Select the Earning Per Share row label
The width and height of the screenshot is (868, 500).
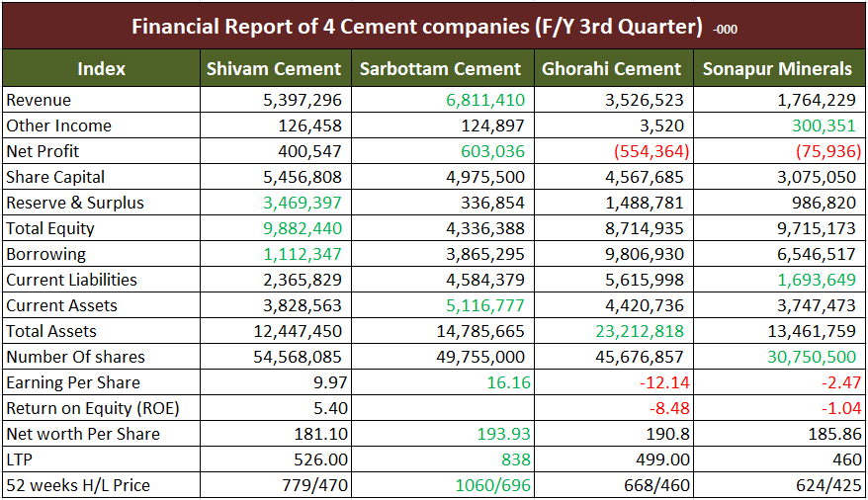pos(73,382)
